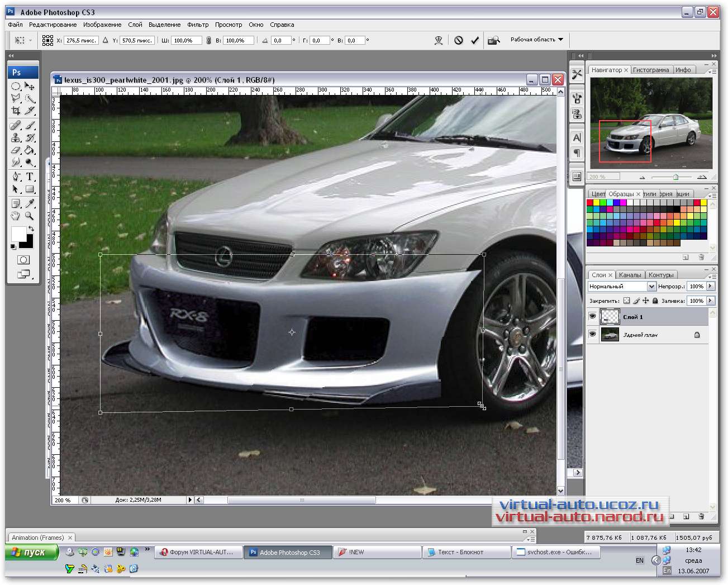Open the Файл menu
This screenshot has height=585, width=728.
15,25
